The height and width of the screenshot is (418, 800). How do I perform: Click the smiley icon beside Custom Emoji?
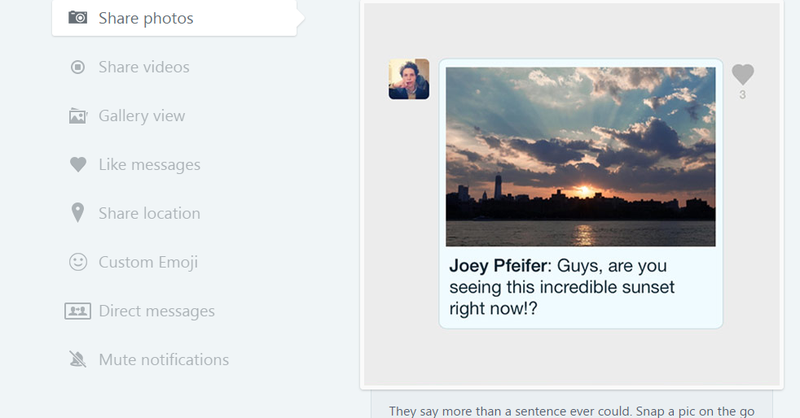click(78, 262)
